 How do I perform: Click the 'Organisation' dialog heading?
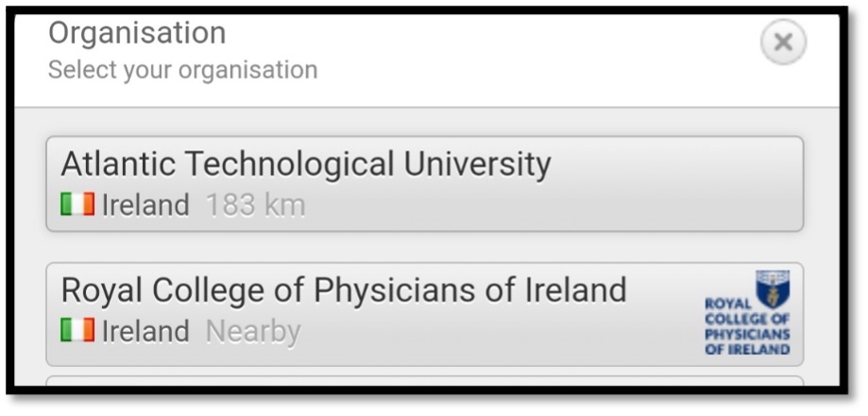pos(137,33)
